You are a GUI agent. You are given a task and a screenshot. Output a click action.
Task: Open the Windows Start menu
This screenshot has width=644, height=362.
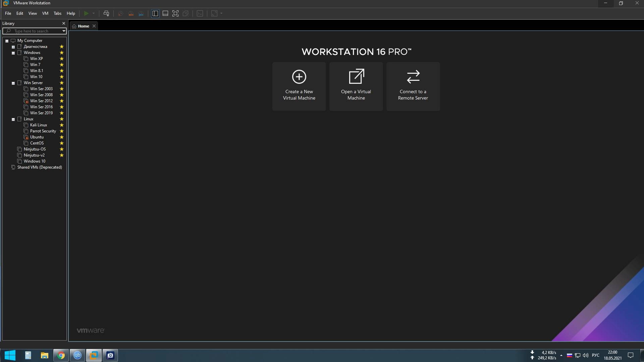coord(10,355)
